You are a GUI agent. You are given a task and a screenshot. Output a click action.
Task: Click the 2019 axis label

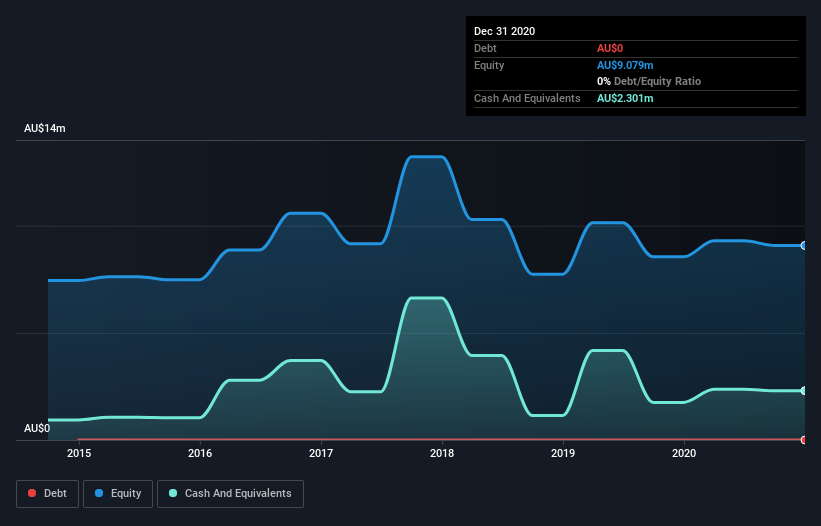pyautogui.click(x=563, y=453)
